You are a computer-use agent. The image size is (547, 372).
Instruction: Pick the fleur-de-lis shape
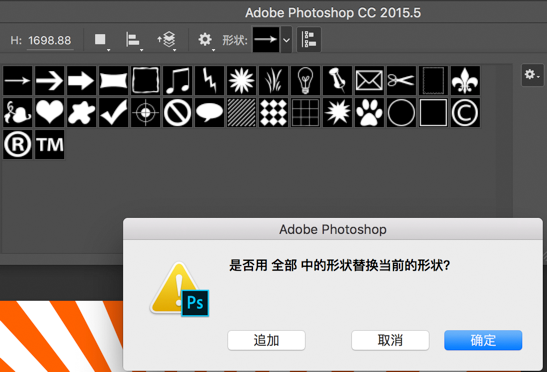point(465,81)
